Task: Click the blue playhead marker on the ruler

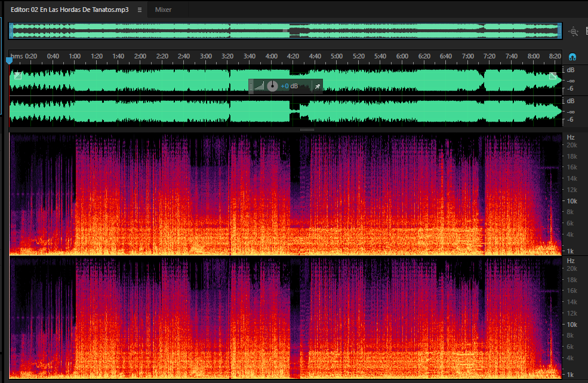Action: pos(10,60)
